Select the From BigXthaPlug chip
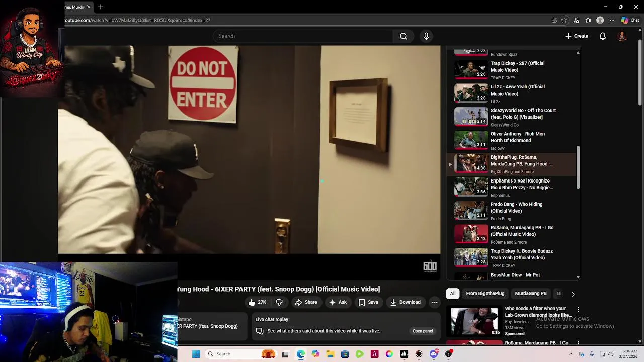 [x=485, y=294]
